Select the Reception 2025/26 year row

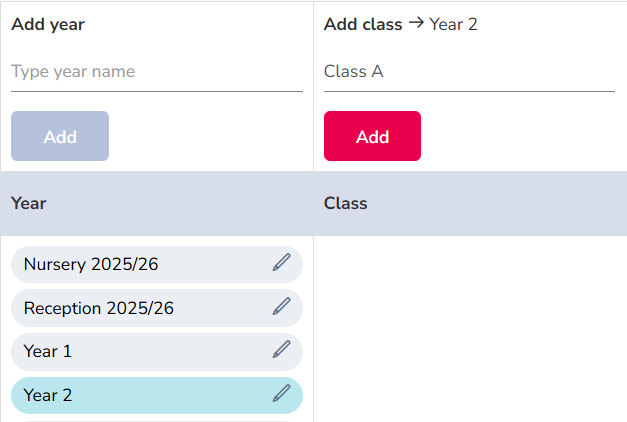point(157,308)
